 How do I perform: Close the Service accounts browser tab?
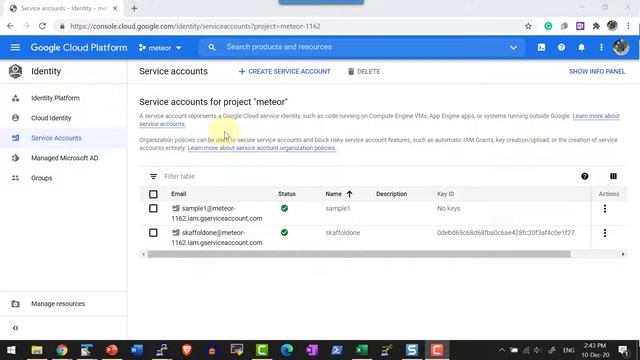[115, 8]
